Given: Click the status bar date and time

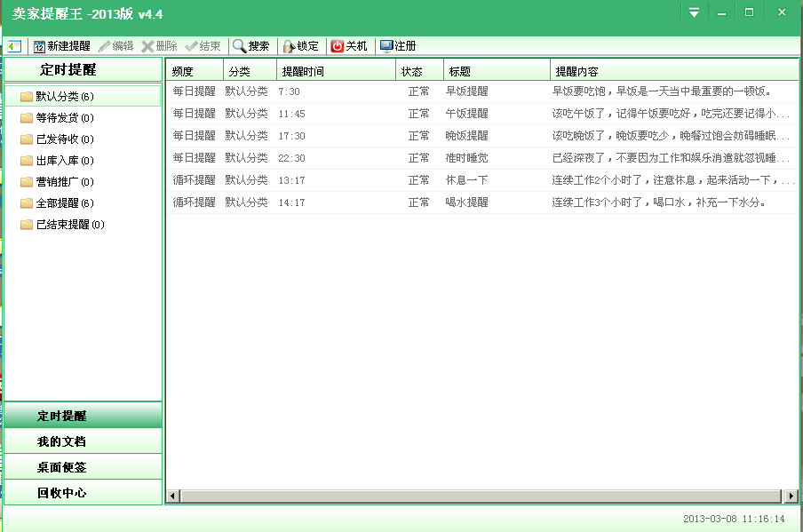Looking at the screenshot, I should pos(734,519).
